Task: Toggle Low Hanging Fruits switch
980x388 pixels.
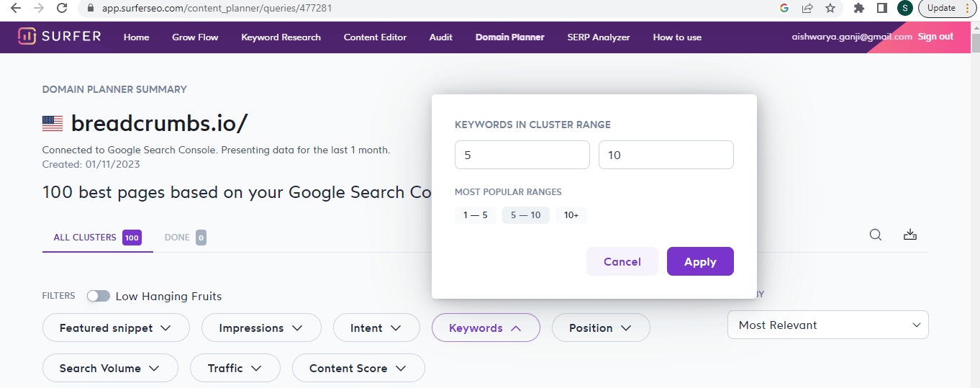Action: click(x=99, y=296)
